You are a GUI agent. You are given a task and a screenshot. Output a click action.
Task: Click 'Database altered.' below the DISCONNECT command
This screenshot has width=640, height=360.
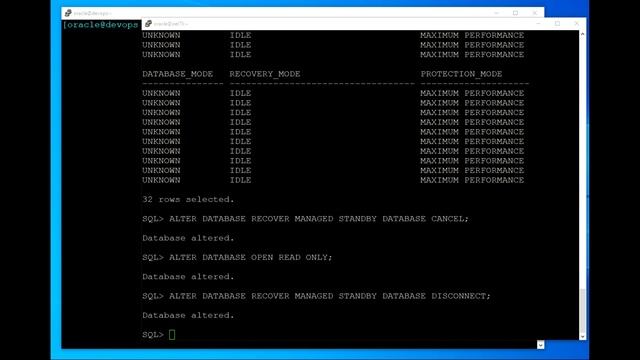tap(188, 316)
